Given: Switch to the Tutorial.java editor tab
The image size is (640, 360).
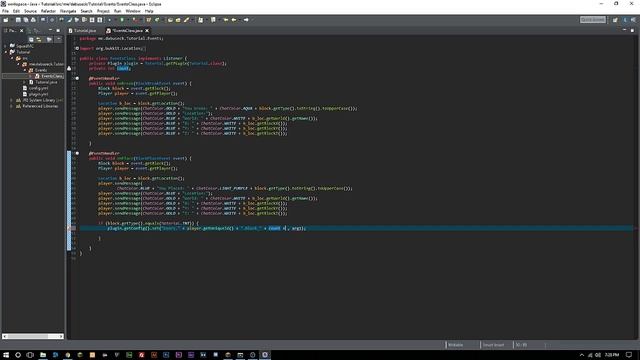Looking at the screenshot, I should (83, 31).
